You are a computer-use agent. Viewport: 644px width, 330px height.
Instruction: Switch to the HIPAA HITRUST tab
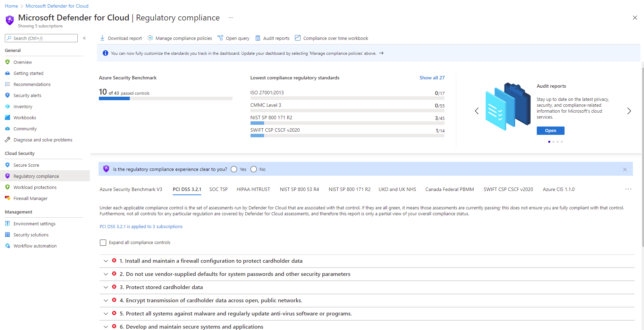point(253,189)
